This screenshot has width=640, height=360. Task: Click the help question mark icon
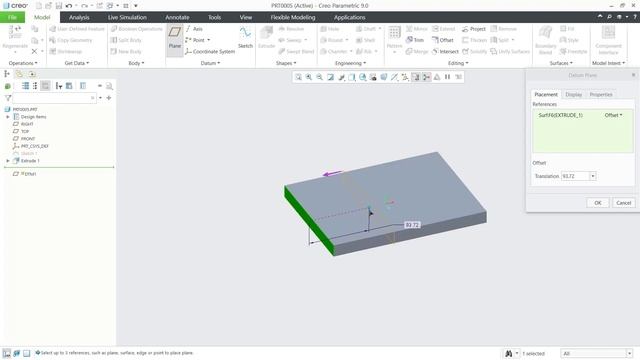[635, 17]
